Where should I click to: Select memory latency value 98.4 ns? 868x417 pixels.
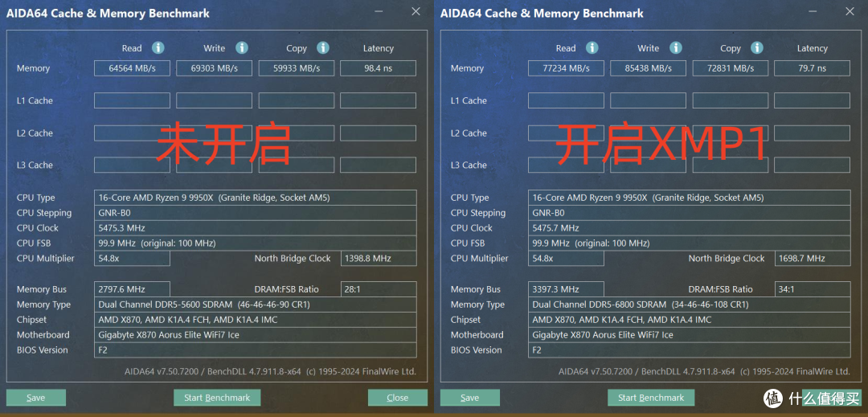[378, 68]
